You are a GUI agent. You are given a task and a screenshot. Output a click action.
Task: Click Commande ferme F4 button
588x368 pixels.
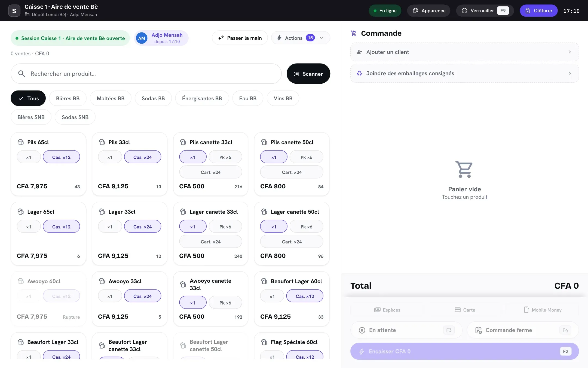coord(523,330)
